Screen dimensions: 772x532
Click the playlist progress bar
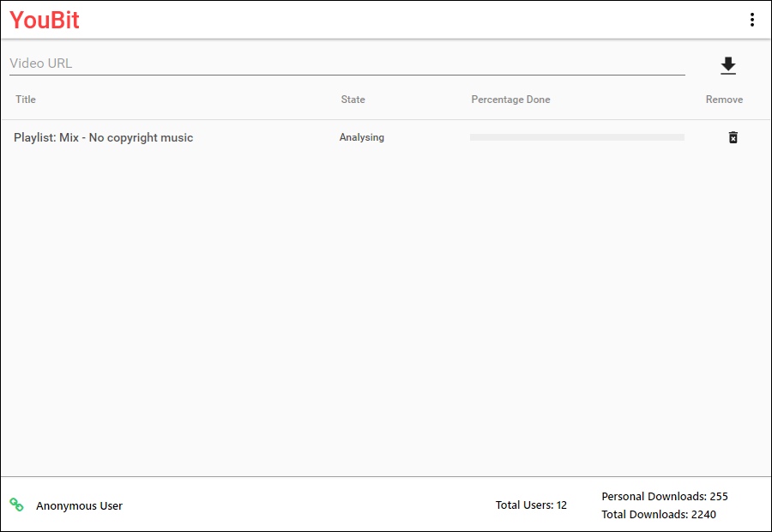tap(577, 137)
